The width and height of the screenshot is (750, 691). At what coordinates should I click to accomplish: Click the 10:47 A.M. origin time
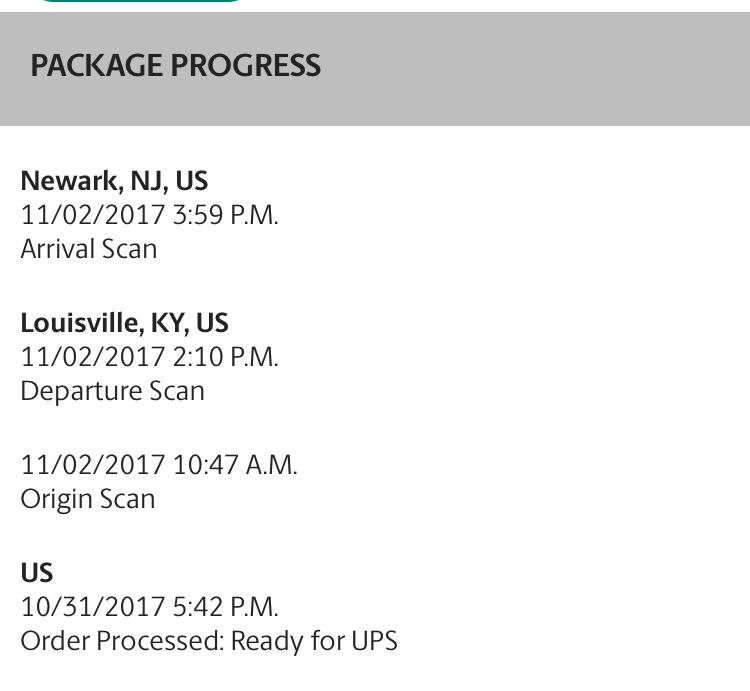[235, 465]
